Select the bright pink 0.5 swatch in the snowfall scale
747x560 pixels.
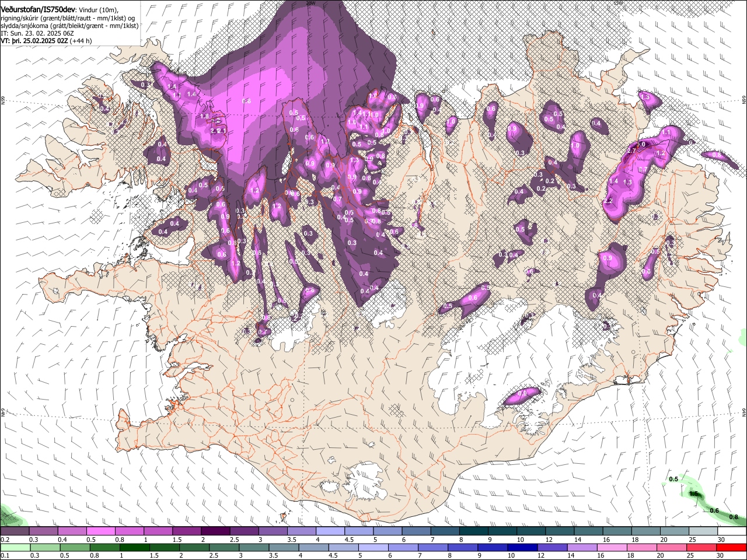click(100, 531)
